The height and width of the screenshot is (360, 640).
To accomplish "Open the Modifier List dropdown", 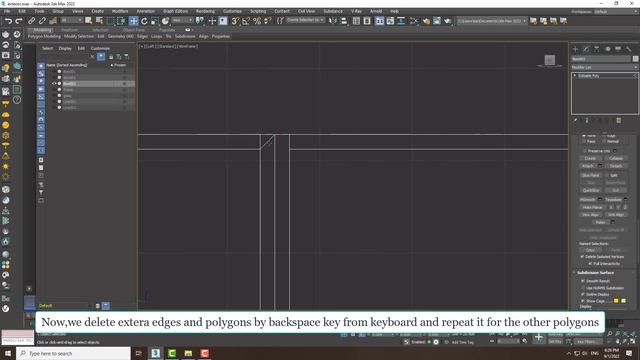I will (x=604, y=67).
